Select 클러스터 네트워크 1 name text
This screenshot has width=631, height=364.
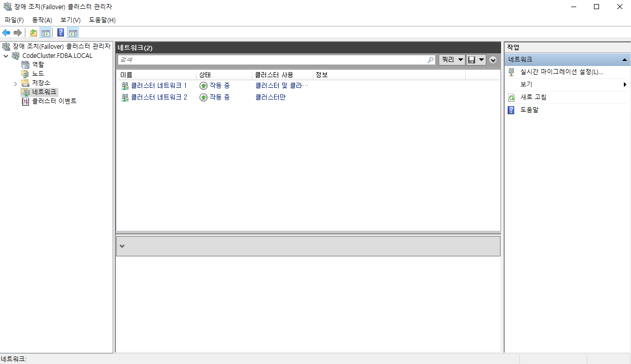tap(159, 85)
